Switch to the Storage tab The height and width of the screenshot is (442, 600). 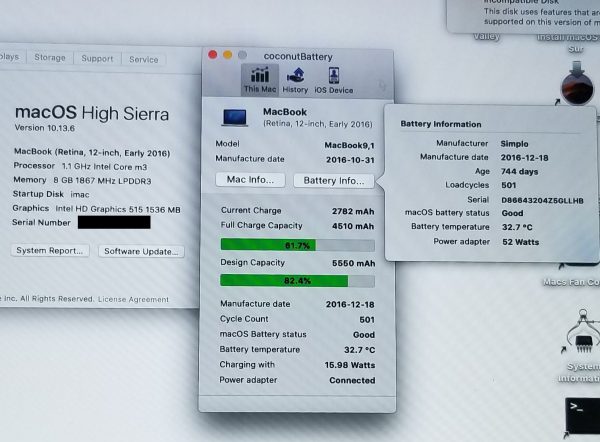(50, 59)
